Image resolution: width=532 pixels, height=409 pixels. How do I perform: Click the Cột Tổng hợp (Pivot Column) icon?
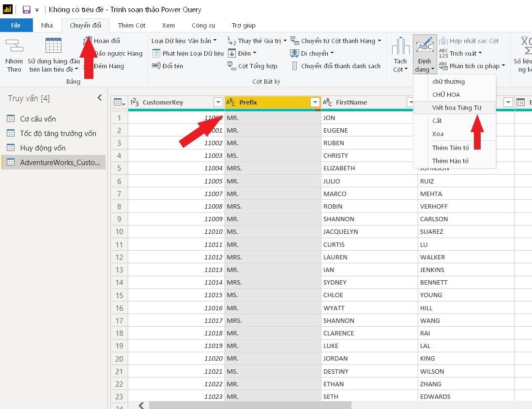click(231, 66)
